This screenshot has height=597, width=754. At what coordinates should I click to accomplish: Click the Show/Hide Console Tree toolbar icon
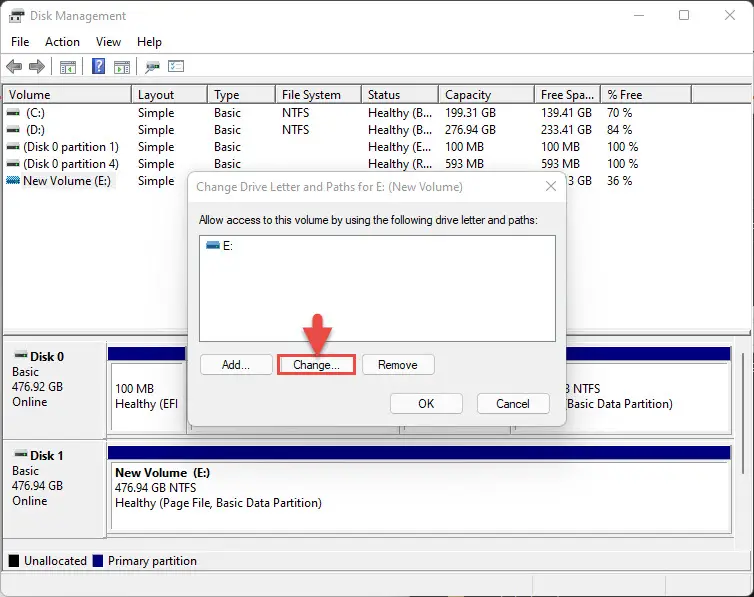[x=68, y=67]
